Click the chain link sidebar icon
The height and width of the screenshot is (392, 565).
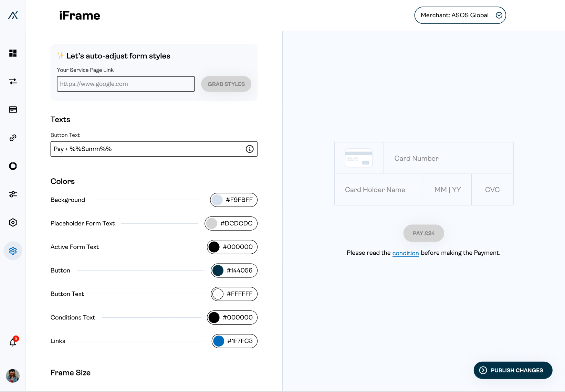[13, 138]
